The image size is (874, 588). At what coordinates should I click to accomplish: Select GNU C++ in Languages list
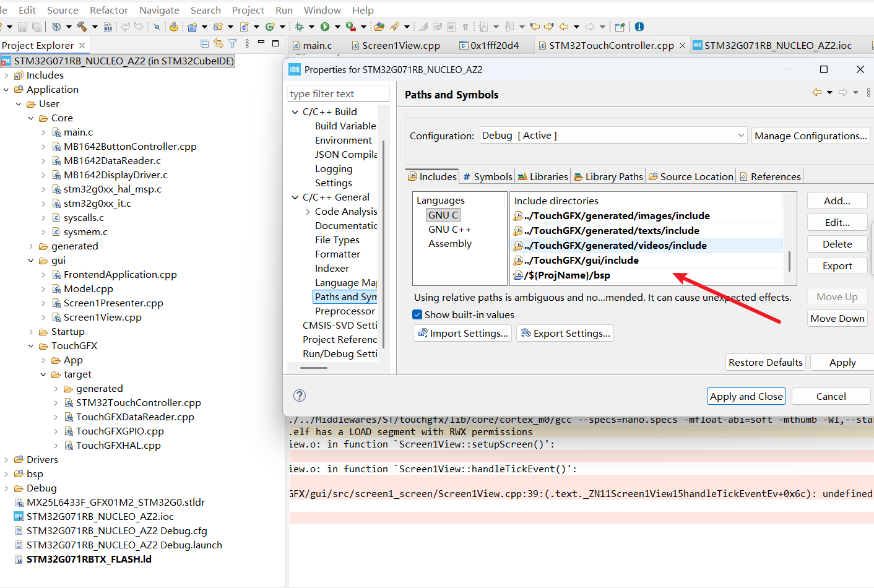click(449, 230)
